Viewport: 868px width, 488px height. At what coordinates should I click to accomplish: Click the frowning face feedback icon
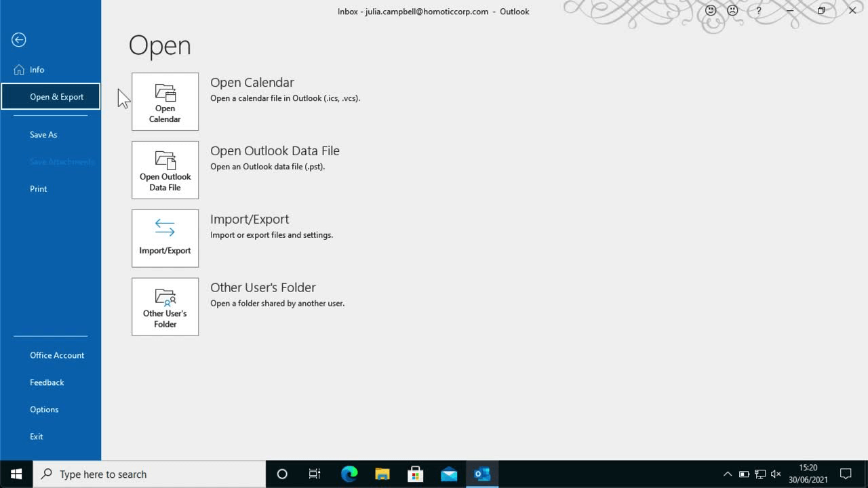click(732, 11)
